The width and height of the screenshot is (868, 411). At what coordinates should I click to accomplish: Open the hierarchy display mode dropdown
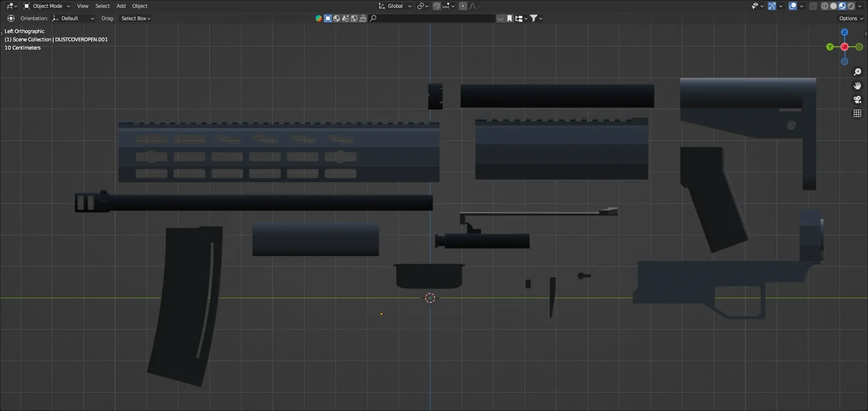click(521, 18)
